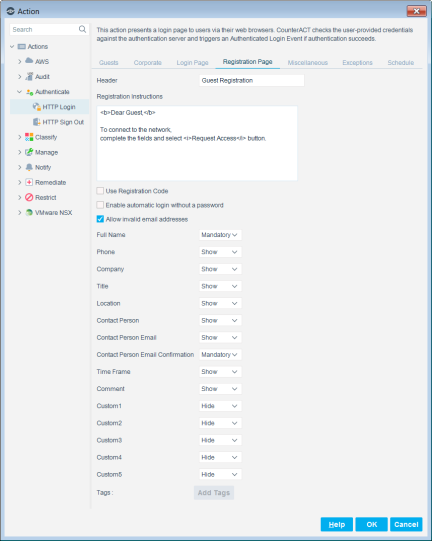The height and width of the screenshot is (541, 432).
Task: Switch to the Guests tab
Action: pos(108,62)
